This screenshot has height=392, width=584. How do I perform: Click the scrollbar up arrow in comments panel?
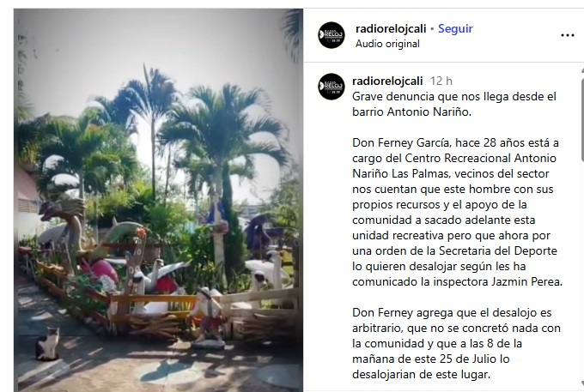point(581,70)
